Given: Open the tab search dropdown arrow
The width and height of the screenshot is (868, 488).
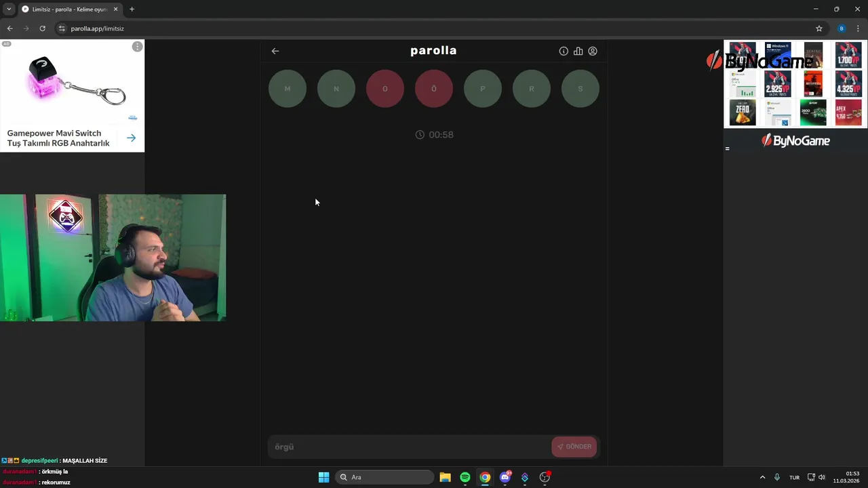Looking at the screenshot, I should coord(9,9).
